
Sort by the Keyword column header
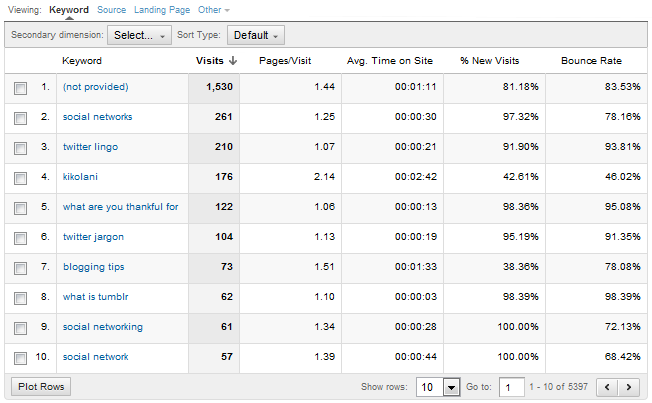(82, 61)
